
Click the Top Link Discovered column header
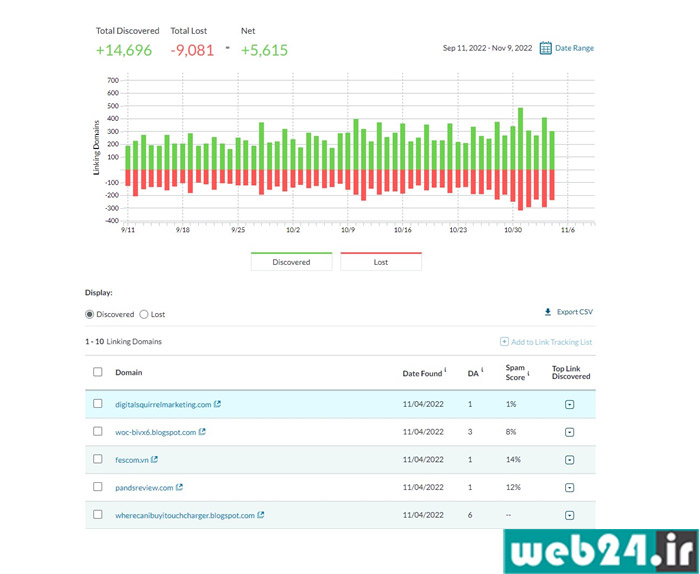(571, 372)
